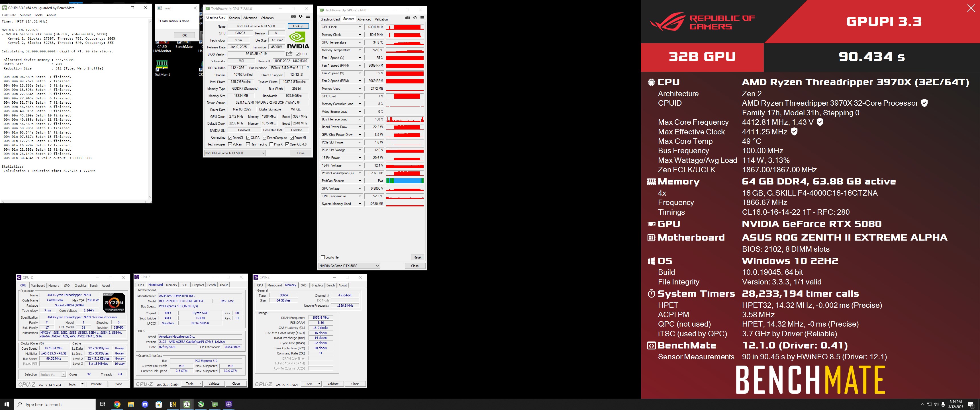Click Validate button in CPU-Z Mainboard window
The image size is (980, 410).
tap(214, 384)
